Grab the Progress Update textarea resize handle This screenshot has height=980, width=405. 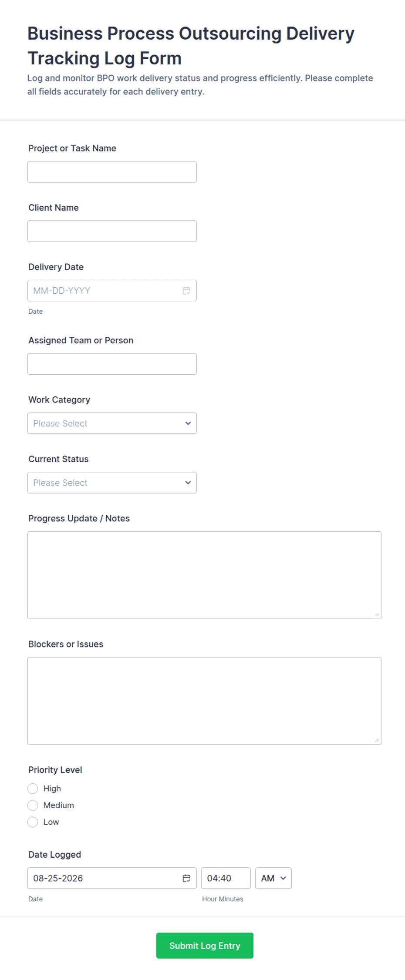(377, 614)
